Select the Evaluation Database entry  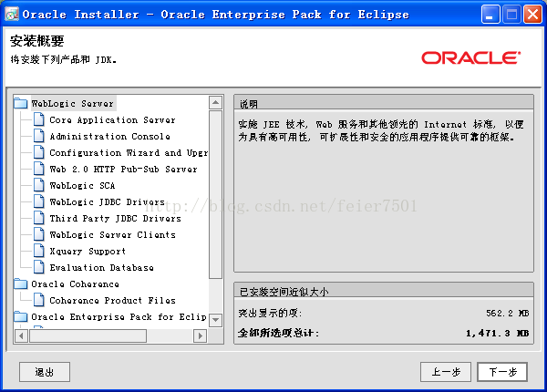coord(101,267)
